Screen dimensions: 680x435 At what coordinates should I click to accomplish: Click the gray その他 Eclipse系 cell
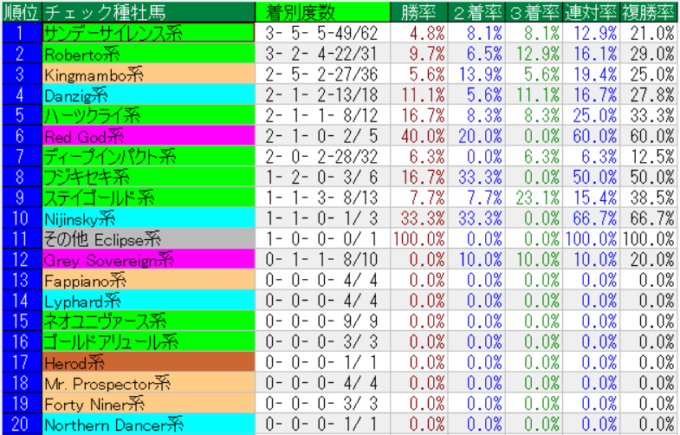[147, 239]
